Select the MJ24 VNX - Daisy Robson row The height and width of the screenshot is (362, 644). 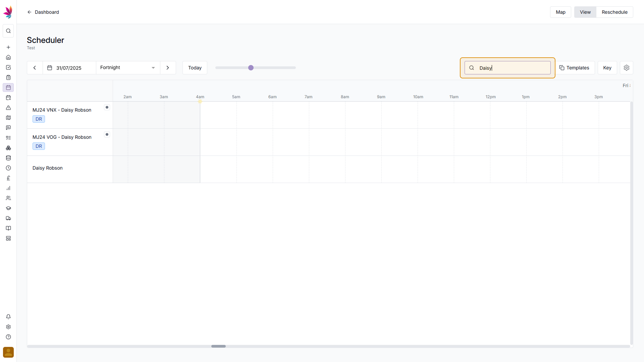coord(70,115)
